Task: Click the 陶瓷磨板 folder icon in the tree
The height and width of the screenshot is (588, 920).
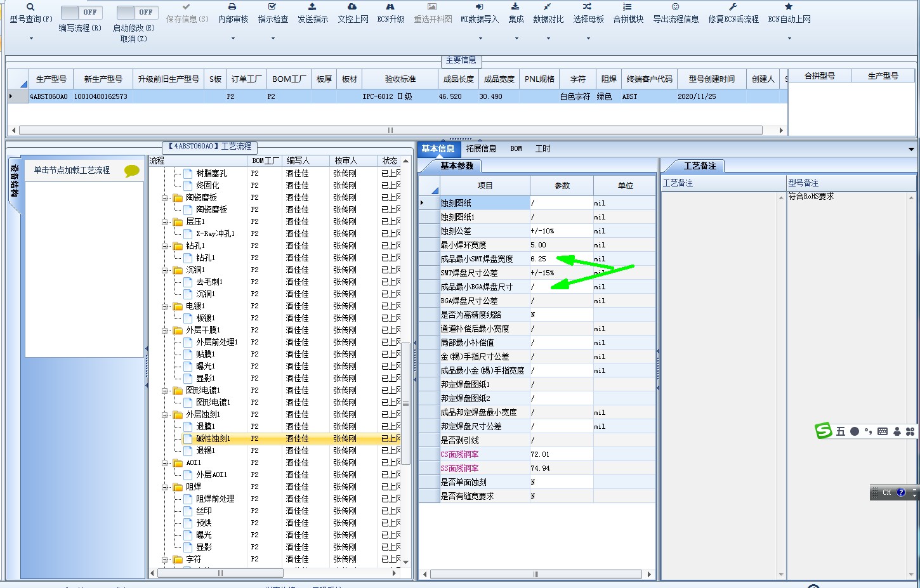Action: click(x=178, y=197)
